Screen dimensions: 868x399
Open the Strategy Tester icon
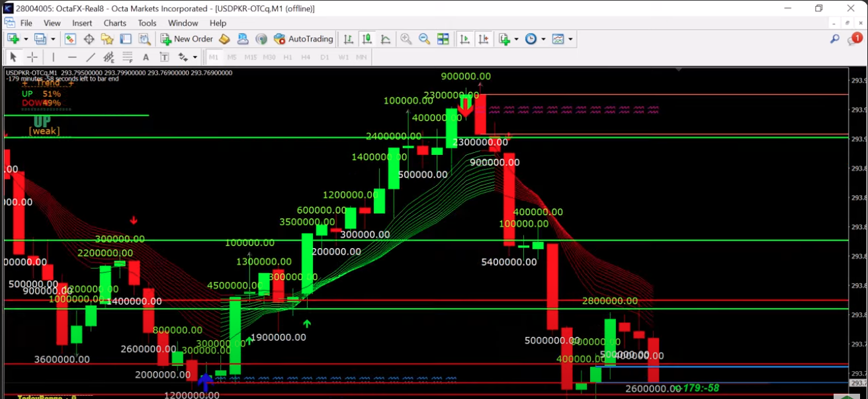[x=144, y=39]
